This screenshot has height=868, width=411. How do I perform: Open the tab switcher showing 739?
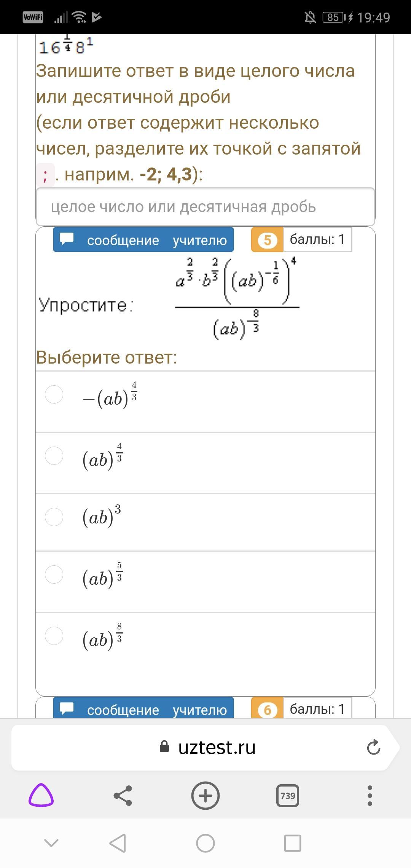(287, 795)
